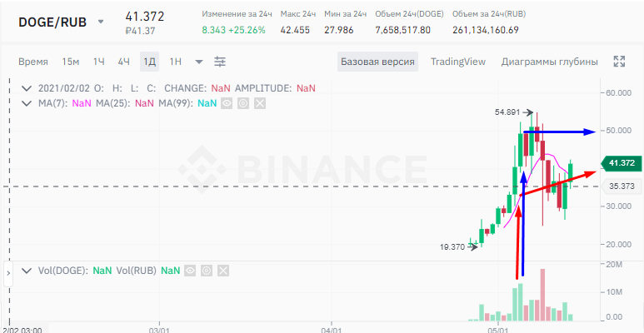The image size is (644, 333).
Task: Expand chart to fullscreen
Action: [619, 62]
